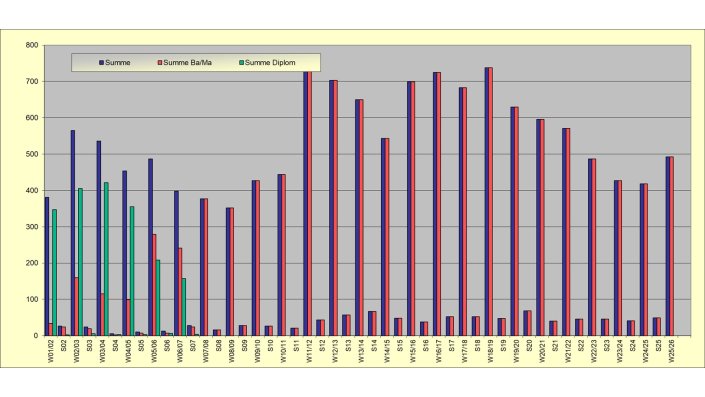The width and height of the screenshot is (705, 397).
Task: Select the red Ba/Ma bar for W14/15
Action: (x=387, y=237)
